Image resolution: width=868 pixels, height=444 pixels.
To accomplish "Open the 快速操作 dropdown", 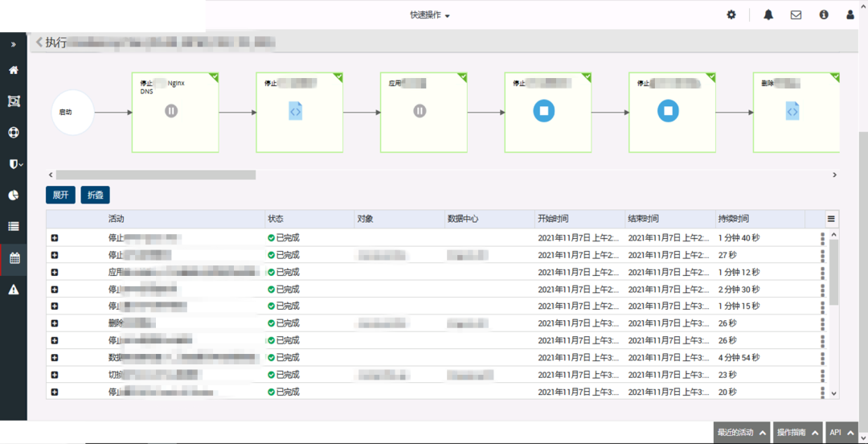I will pyautogui.click(x=430, y=15).
